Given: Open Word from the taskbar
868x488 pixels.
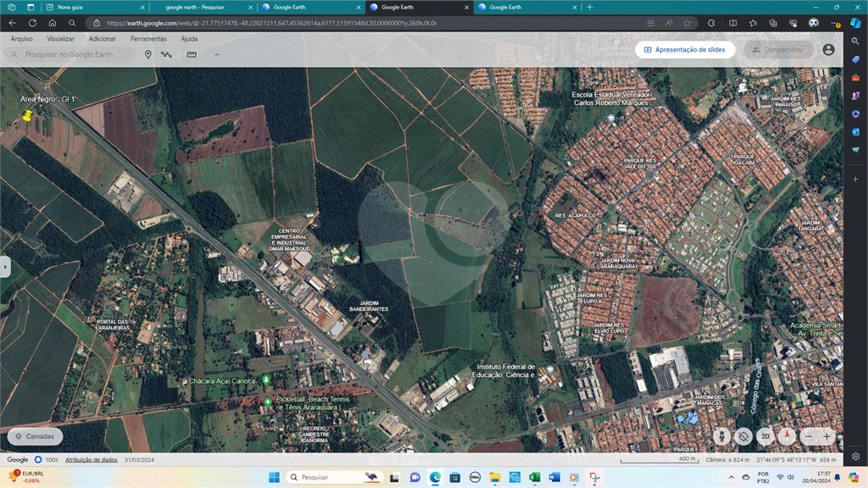Looking at the screenshot, I should (x=554, y=477).
